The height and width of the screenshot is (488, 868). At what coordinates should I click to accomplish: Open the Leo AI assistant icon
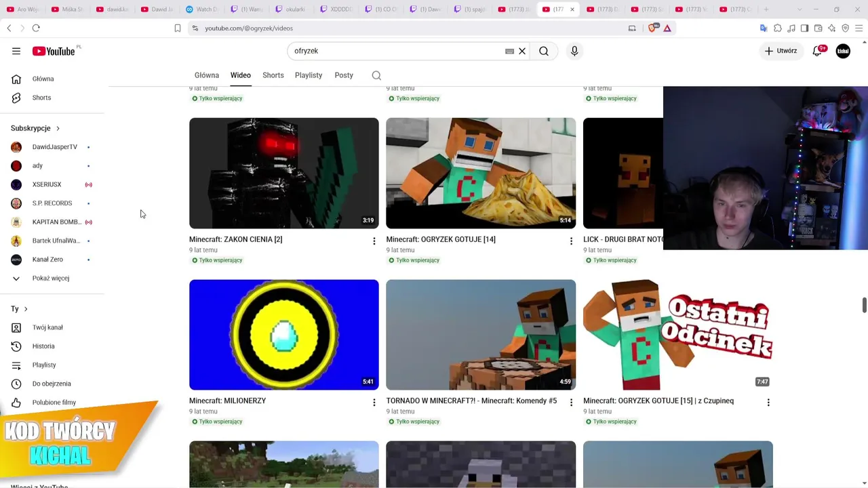(831, 28)
